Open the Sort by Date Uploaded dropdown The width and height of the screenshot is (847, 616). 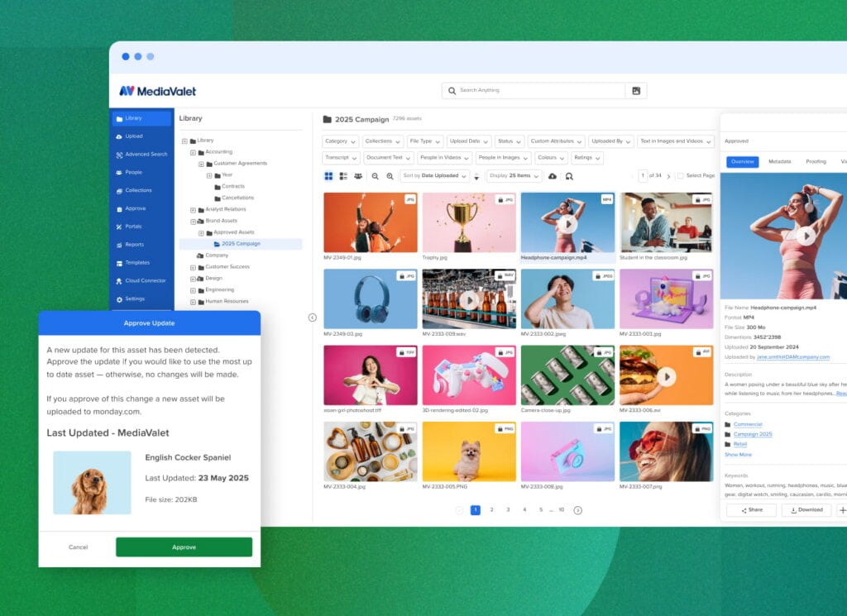pyautogui.click(x=433, y=176)
